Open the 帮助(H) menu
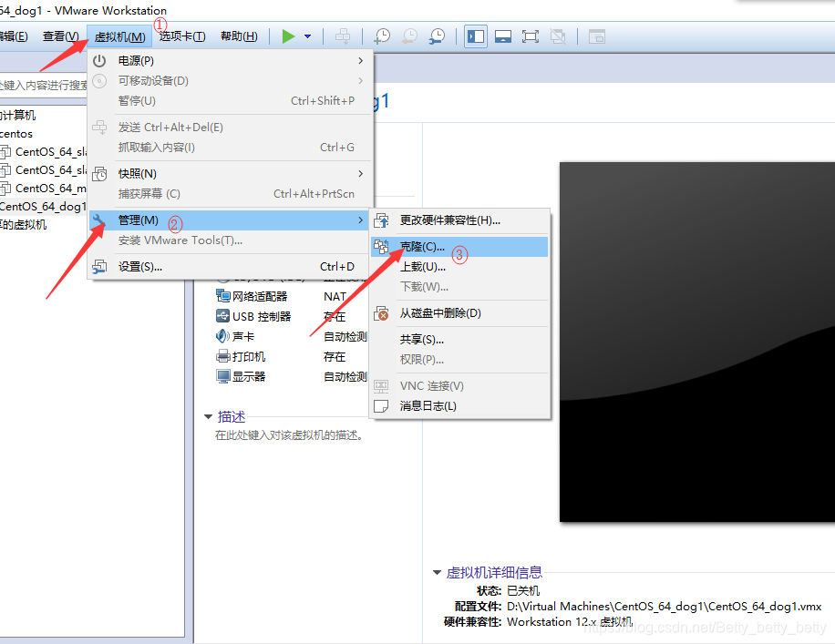The height and width of the screenshot is (644, 835). (x=239, y=36)
